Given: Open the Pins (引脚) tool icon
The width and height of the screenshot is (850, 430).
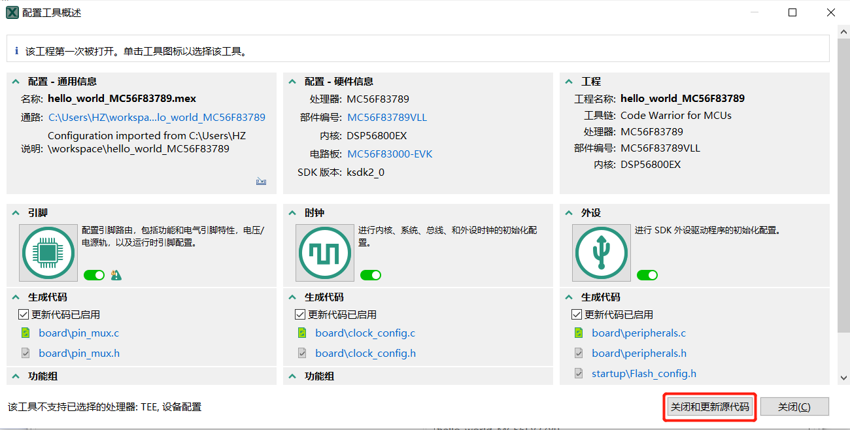Looking at the screenshot, I should click(48, 253).
